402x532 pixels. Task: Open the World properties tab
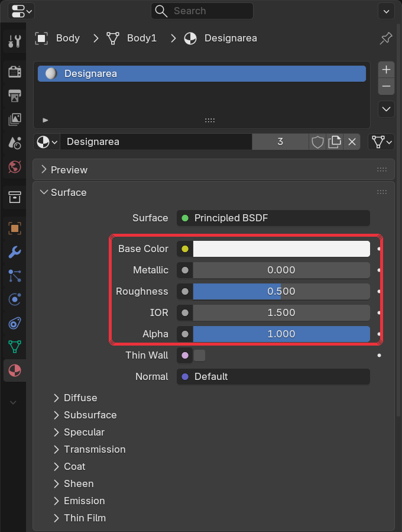(x=15, y=167)
